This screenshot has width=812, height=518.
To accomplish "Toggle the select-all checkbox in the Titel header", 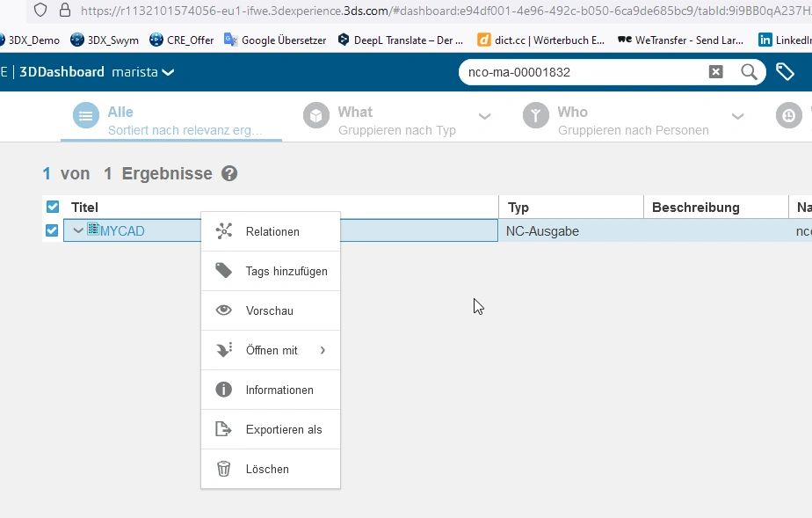I will pos(53,208).
